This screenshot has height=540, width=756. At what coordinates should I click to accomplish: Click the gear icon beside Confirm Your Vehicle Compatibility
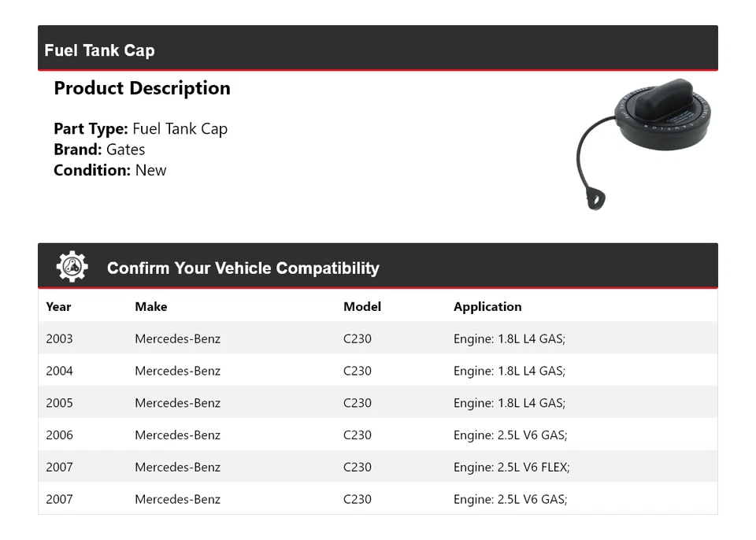click(72, 267)
